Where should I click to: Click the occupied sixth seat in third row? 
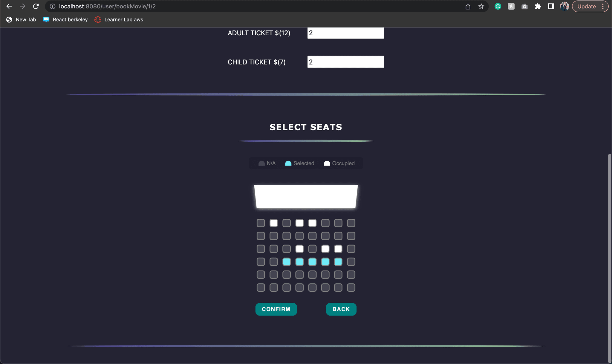(x=325, y=249)
